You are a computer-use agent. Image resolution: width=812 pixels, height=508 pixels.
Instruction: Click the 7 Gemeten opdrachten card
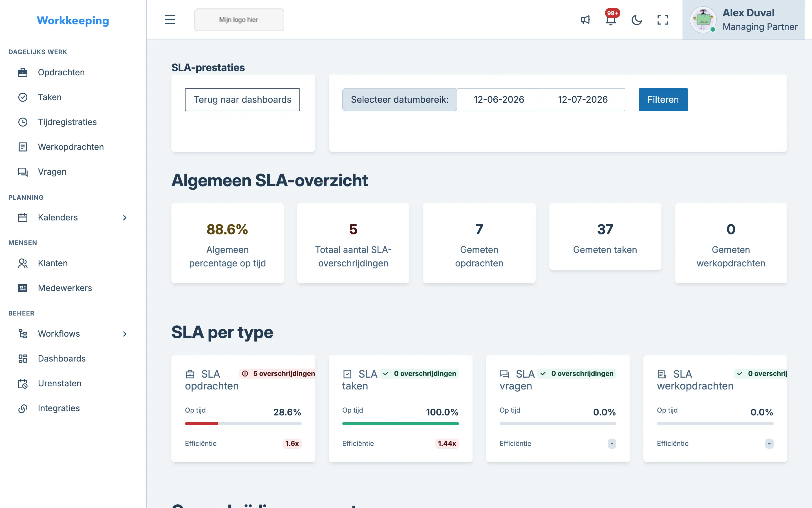click(x=479, y=243)
